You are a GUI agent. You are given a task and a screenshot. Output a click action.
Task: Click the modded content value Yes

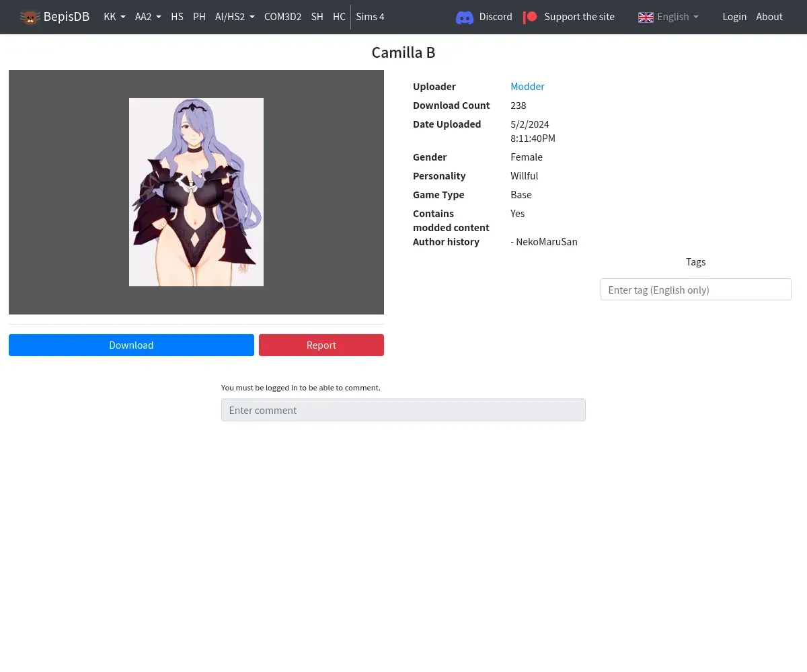[518, 213]
